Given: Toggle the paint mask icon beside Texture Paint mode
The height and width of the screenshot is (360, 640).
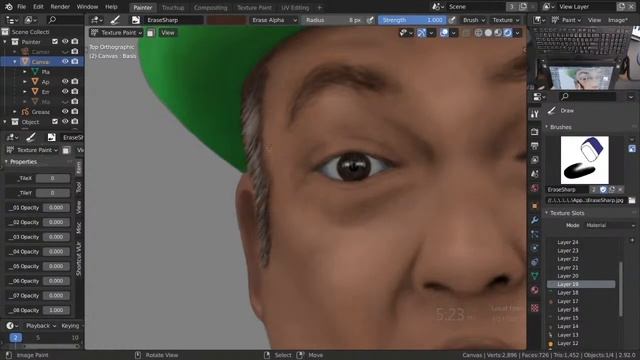Looking at the screenshot, I should click(151, 33).
